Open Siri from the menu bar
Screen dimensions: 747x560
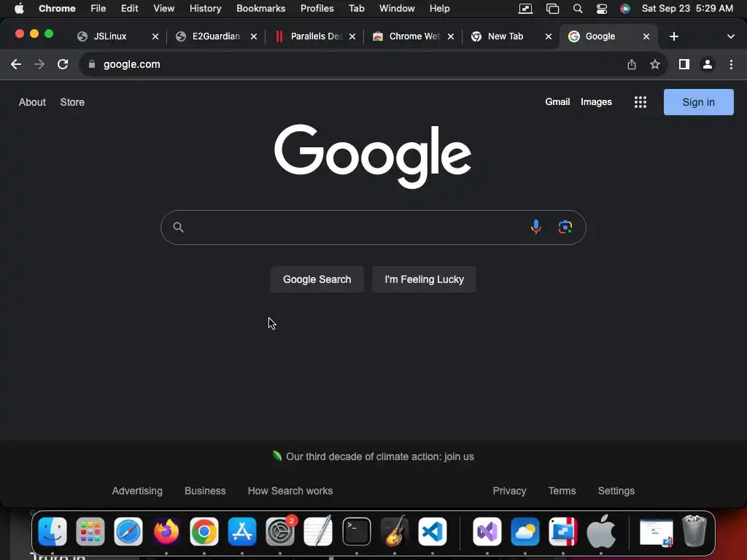(x=625, y=9)
